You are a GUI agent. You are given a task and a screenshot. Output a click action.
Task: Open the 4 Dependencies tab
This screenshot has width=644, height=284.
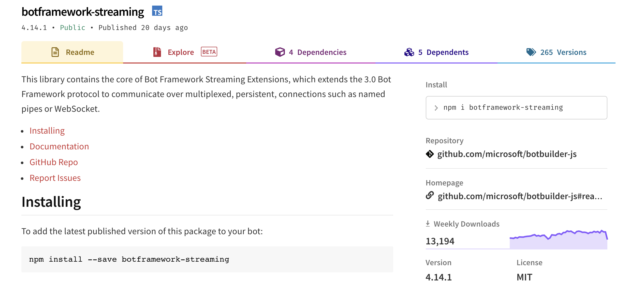(x=317, y=52)
